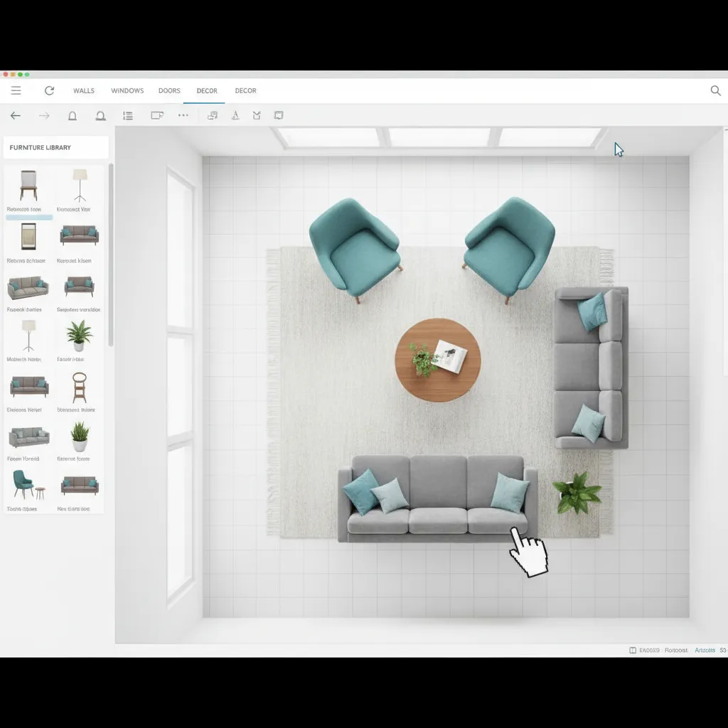Pick the floor lamp thumbnail beside the leafy plant
Screen dimensions: 728x728
point(28,336)
